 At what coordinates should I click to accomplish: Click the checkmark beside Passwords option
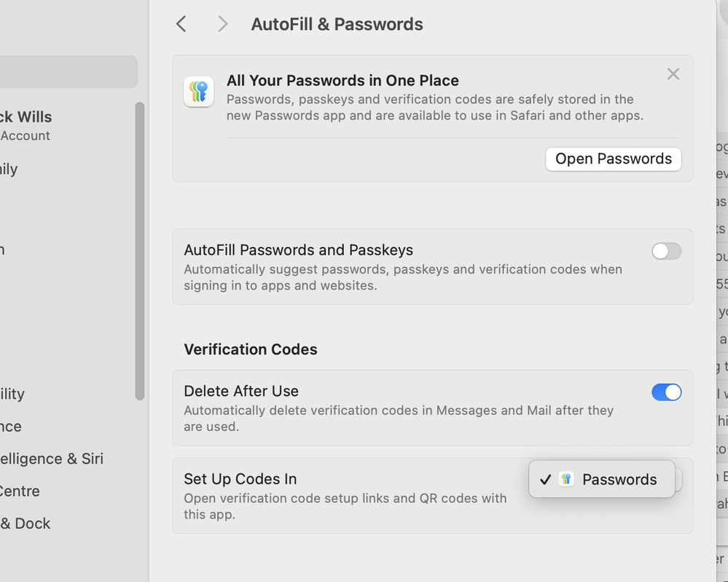(x=546, y=479)
